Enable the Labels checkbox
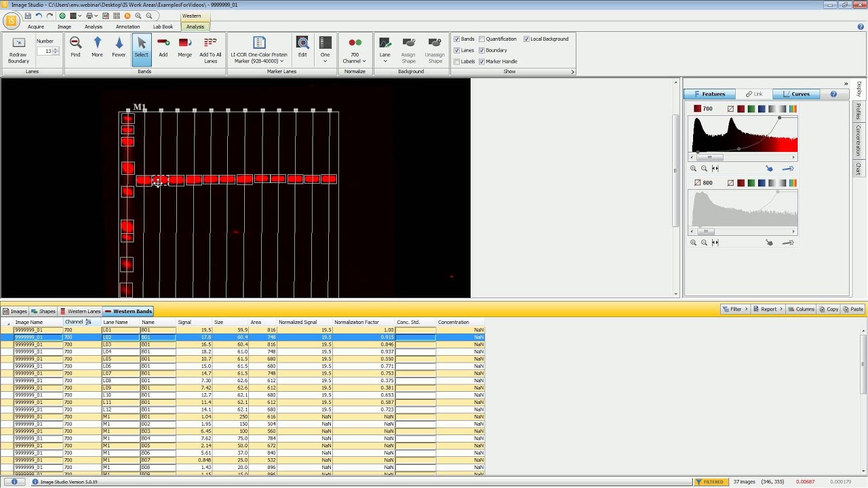This screenshot has width=868, height=488. pyautogui.click(x=457, y=62)
